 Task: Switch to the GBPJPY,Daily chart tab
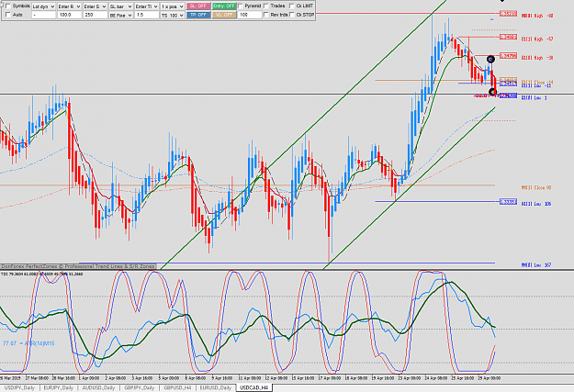(139, 388)
